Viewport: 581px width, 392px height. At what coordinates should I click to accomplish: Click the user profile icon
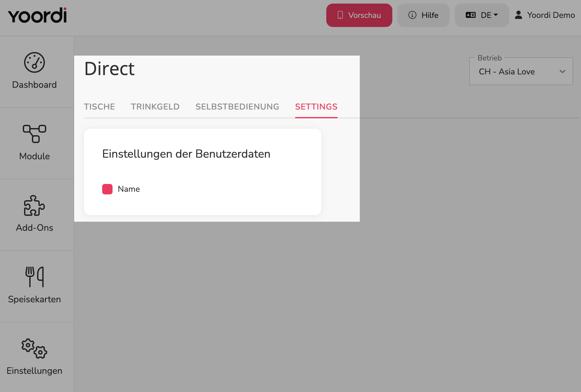point(519,15)
